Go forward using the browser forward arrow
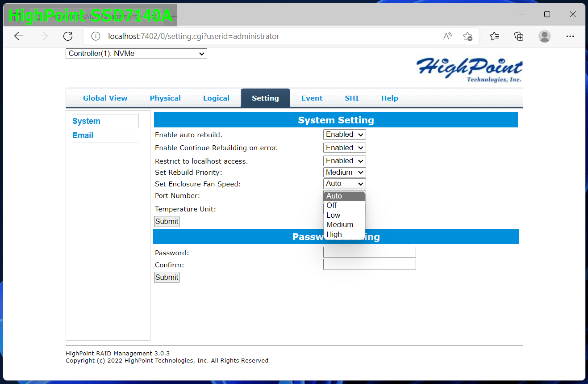588x384 pixels. click(43, 36)
